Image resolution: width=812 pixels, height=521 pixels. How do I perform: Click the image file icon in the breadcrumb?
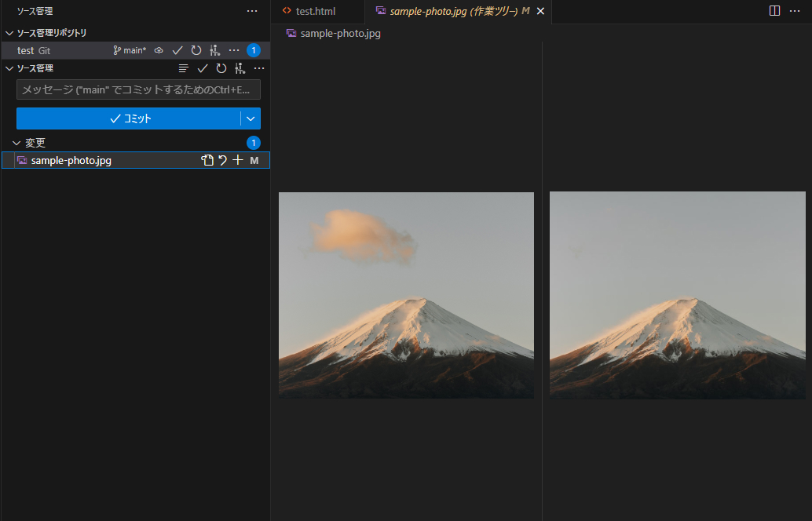[291, 34]
